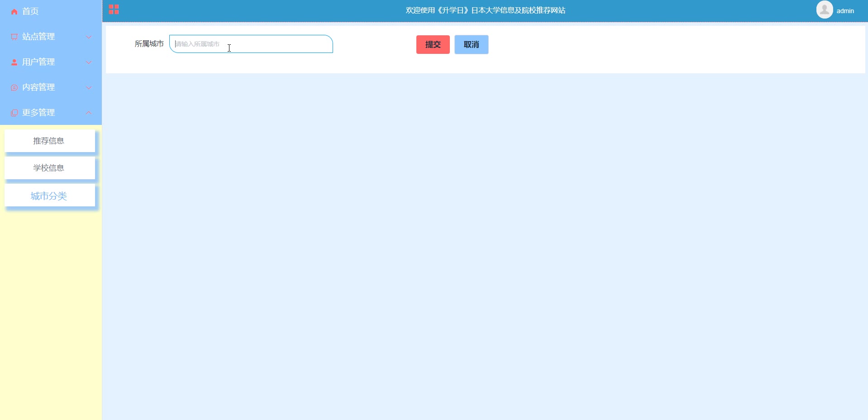Select the 学校信息 submenu item
The height and width of the screenshot is (420, 868).
pos(50,168)
